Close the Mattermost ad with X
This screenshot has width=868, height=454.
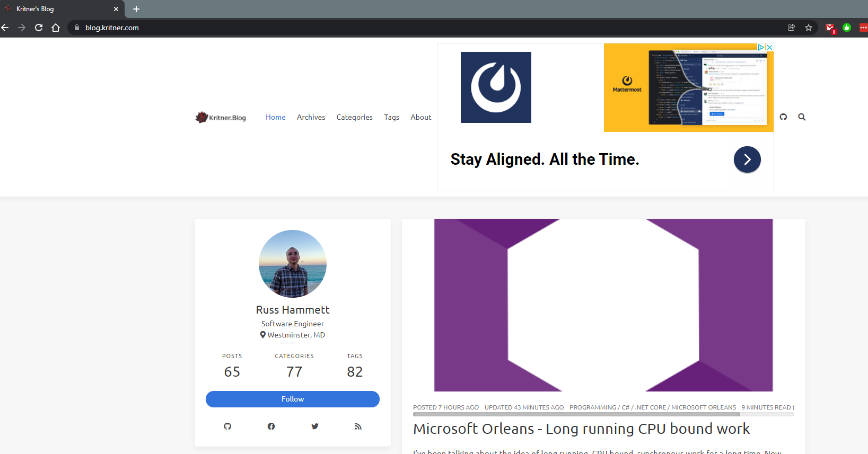pyautogui.click(x=769, y=47)
